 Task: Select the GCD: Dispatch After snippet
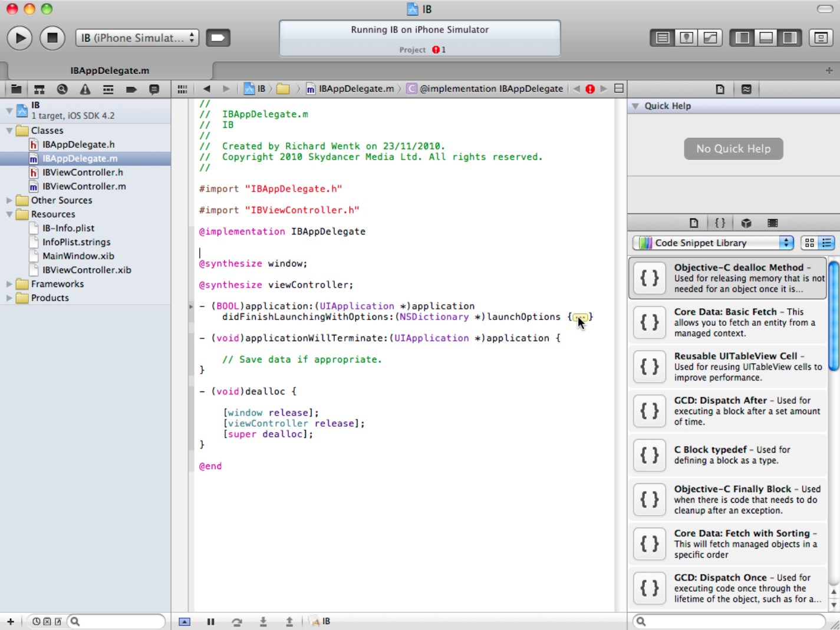click(x=728, y=411)
